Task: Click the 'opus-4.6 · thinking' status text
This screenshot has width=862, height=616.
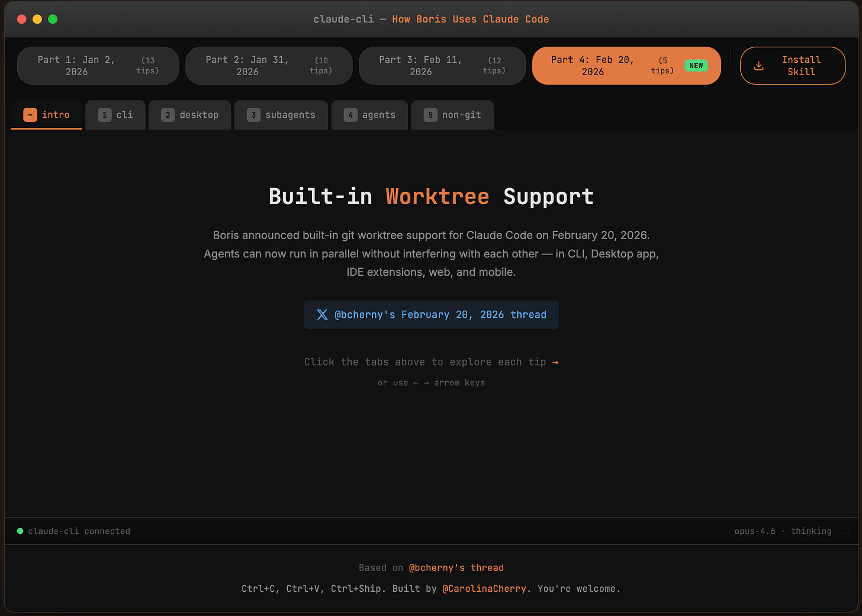Action: [x=783, y=531]
